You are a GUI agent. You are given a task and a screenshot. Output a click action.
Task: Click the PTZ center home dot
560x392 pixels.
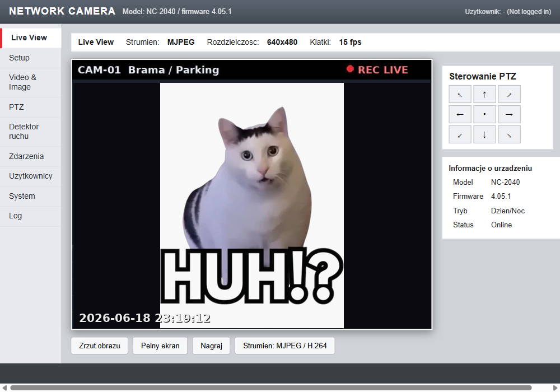[484, 114]
